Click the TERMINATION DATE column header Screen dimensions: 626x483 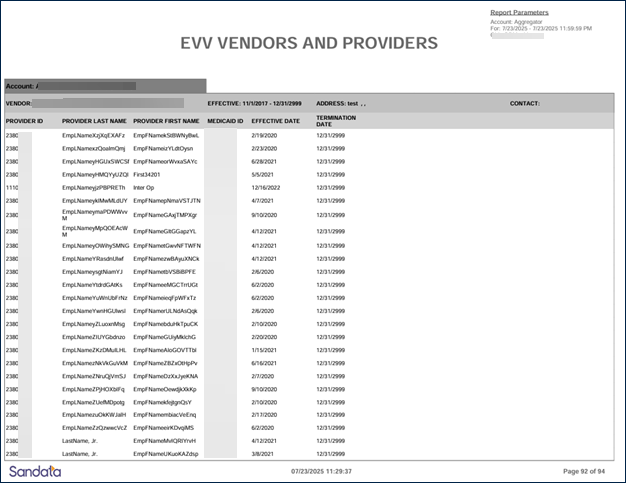pyautogui.click(x=336, y=120)
